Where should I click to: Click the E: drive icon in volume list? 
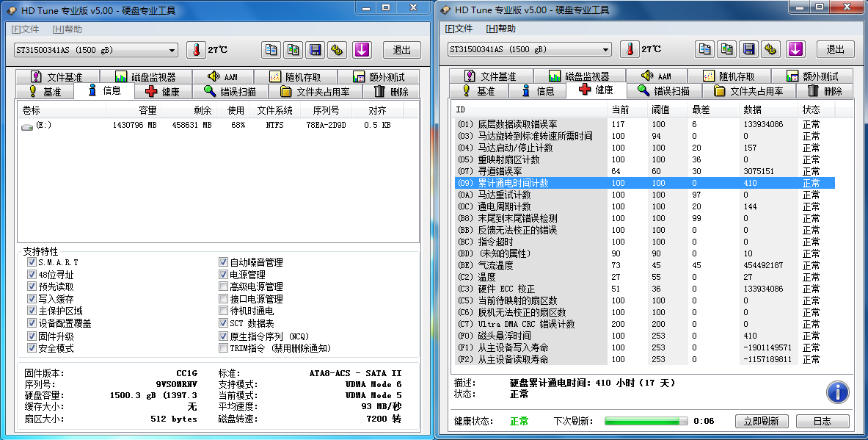(x=27, y=126)
